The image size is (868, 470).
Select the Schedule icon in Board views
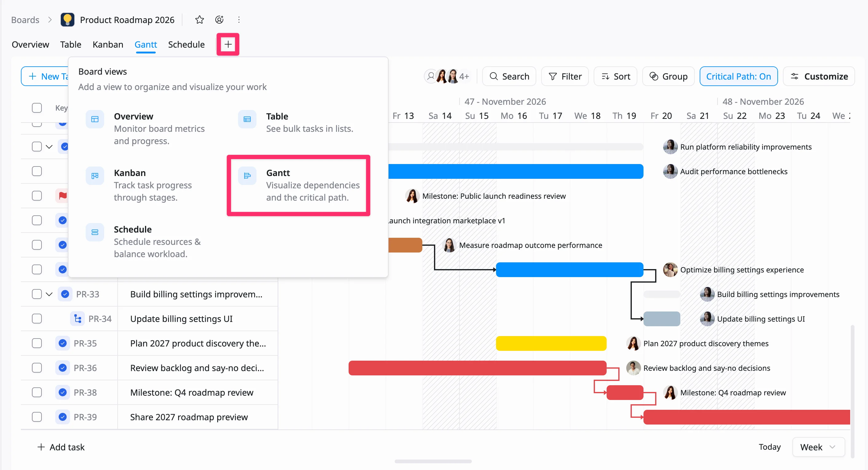(95, 233)
